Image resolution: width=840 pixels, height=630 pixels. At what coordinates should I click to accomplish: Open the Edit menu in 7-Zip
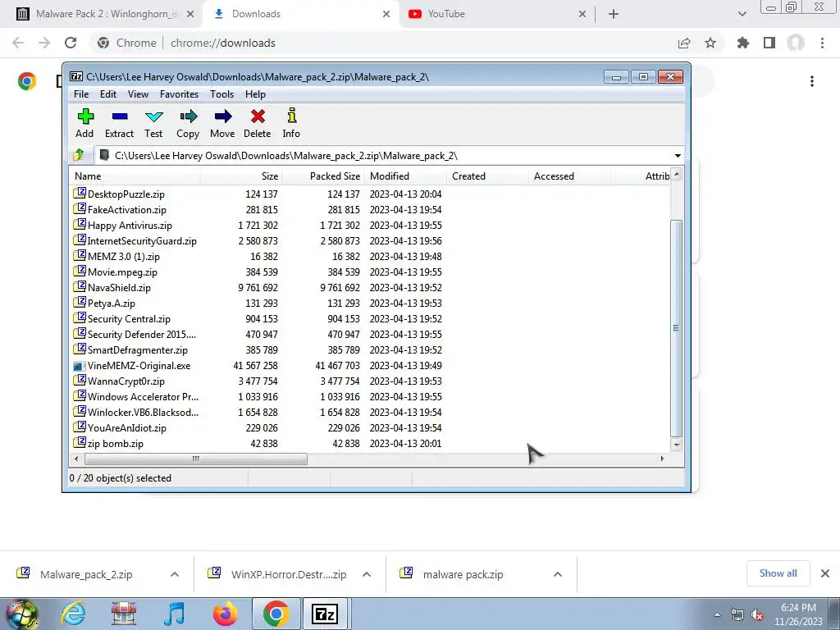point(108,94)
